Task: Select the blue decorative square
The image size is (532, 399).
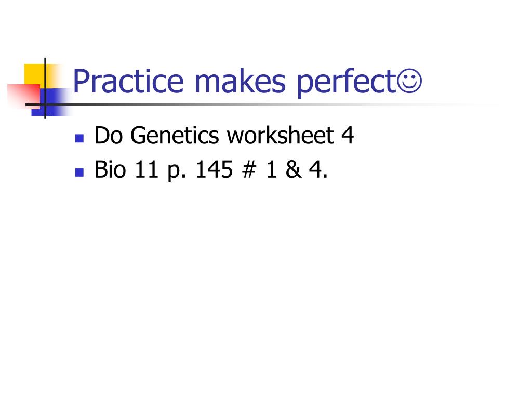Action: tap(51, 102)
